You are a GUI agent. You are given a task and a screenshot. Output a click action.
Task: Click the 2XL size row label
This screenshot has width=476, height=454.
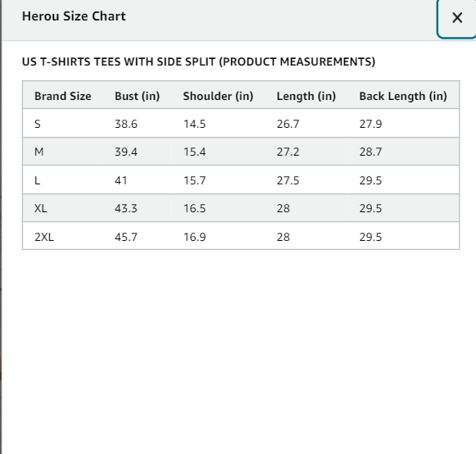point(44,237)
